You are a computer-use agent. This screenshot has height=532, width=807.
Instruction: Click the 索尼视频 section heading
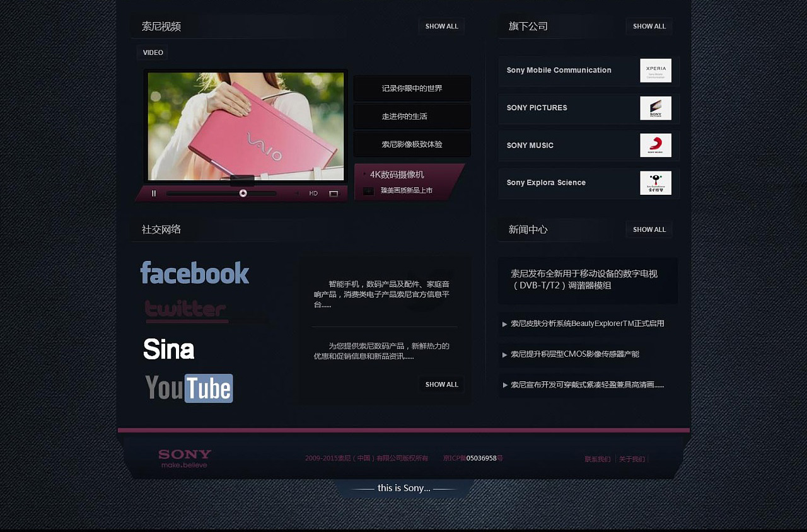pyautogui.click(x=161, y=26)
